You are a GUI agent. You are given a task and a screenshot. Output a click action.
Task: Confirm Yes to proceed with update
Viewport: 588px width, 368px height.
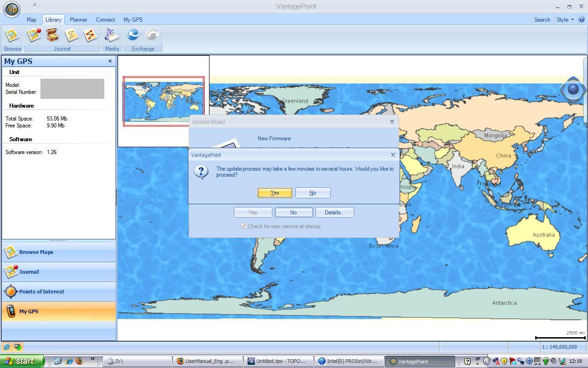pyautogui.click(x=275, y=193)
